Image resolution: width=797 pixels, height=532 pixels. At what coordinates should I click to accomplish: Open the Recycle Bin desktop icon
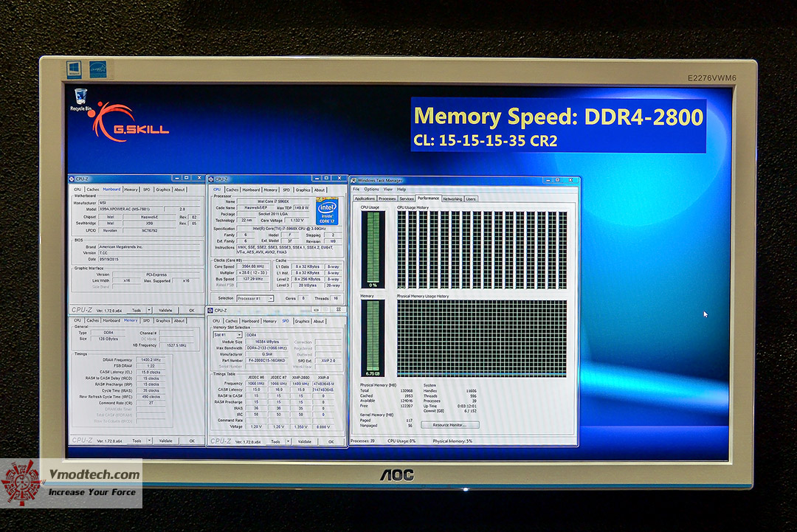click(80, 100)
